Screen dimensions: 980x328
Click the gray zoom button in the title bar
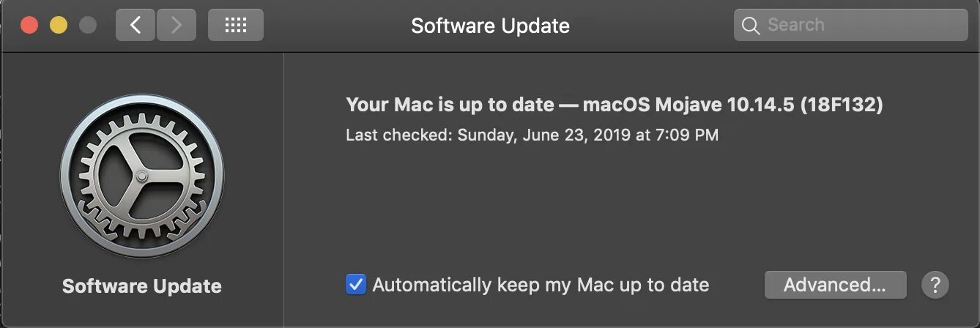(x=88, y=26)
